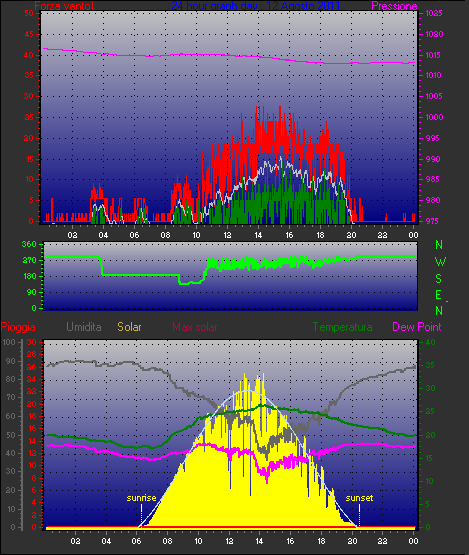Select the Dew Point legend label

417,327
